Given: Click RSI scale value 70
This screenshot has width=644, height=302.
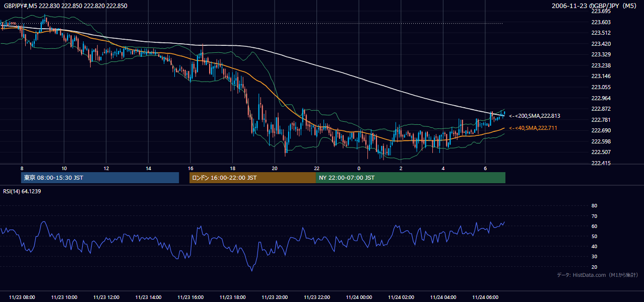Looking at the screenshot, I should pos(594,216).
